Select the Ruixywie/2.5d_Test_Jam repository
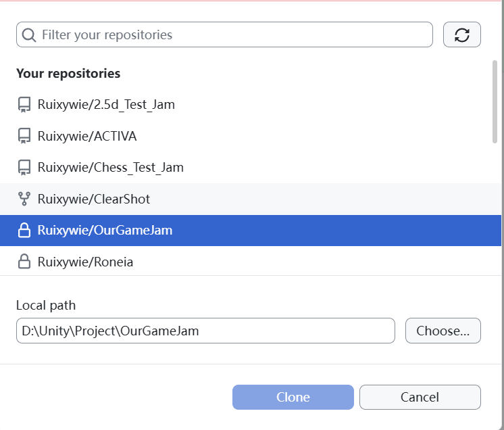504x430 pixels. coord(106,105)
